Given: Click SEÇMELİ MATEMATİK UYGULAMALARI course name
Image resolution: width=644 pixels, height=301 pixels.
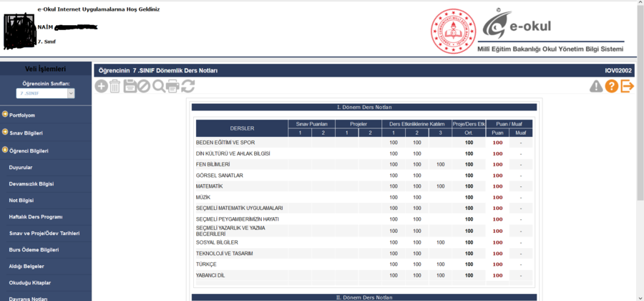Looking at the screenshot, I should pos(239,208).
